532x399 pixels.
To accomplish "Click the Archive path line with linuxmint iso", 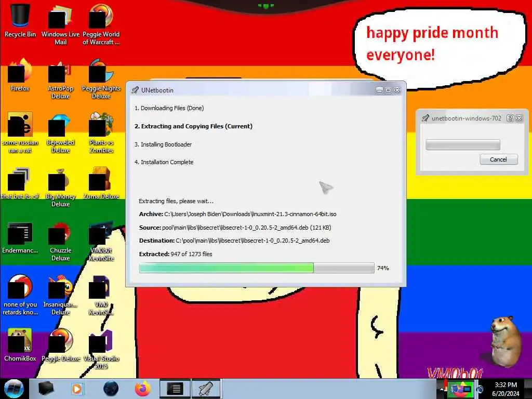I will point(237,214).
